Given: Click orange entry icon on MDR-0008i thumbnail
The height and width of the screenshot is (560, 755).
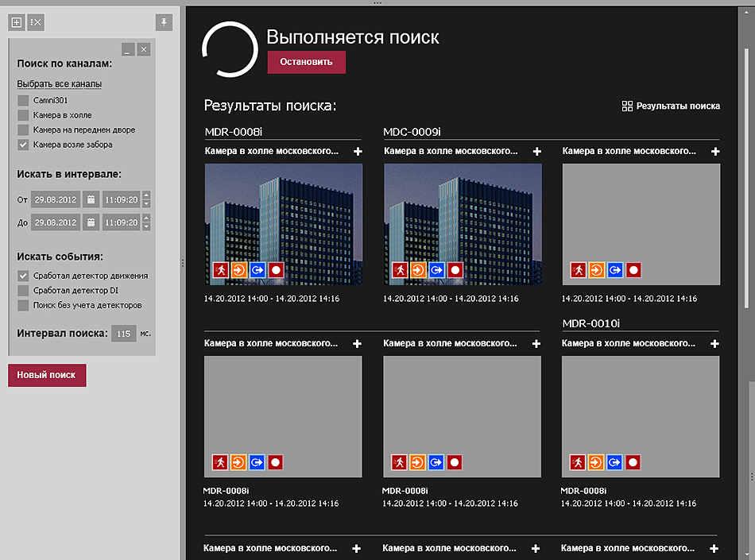Looking at the screenshot, I should click(x=239, y=270).
